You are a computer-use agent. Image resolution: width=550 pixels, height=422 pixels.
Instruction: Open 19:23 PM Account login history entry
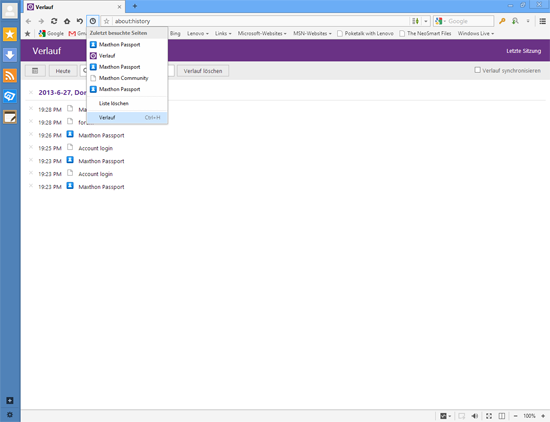pos(96,174)
